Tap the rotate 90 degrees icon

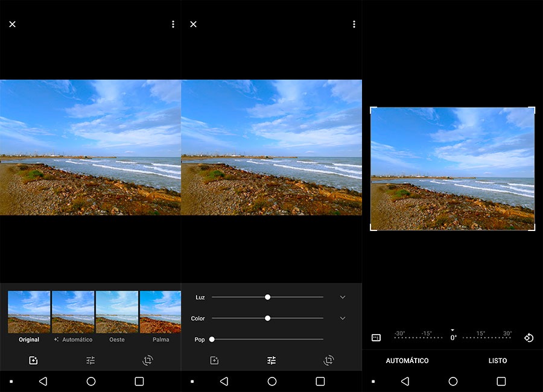pyautogui.click(x=528, y=338)
